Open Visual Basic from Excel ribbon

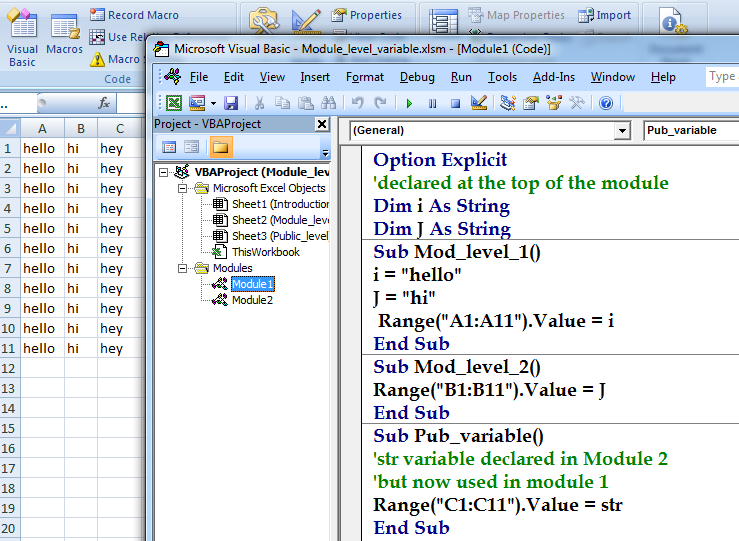[x=22, y=38]
